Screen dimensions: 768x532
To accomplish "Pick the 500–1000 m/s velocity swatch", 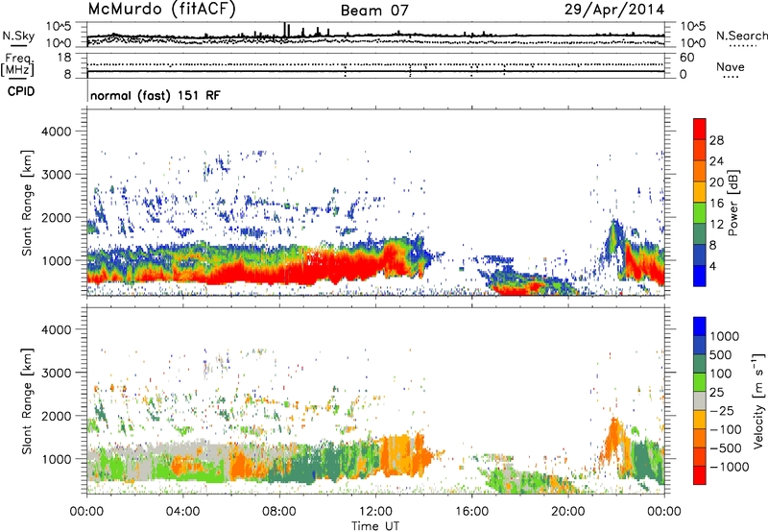I will [700, 345].
